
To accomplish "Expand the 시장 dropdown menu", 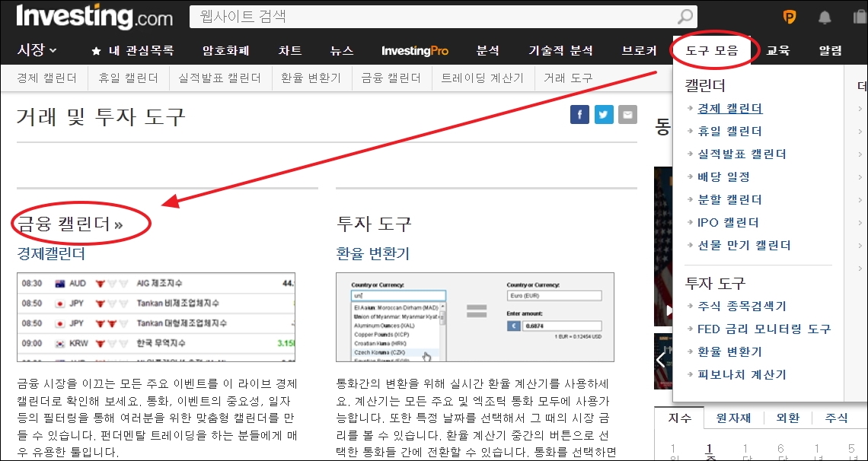I will pyautogui.click(x=37, y=50).
